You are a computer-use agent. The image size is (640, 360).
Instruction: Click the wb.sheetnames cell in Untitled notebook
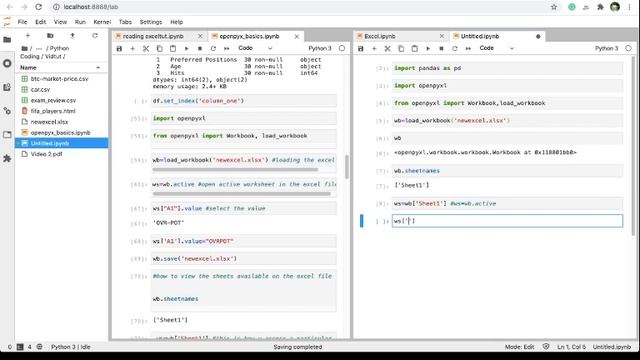click(507, 171)
